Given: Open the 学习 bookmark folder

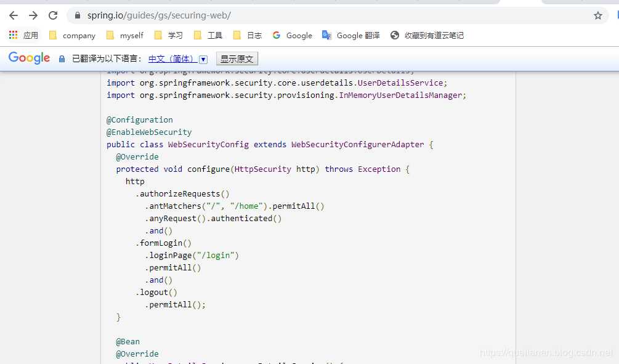Looking at the screenshot, I should point(169,36).
